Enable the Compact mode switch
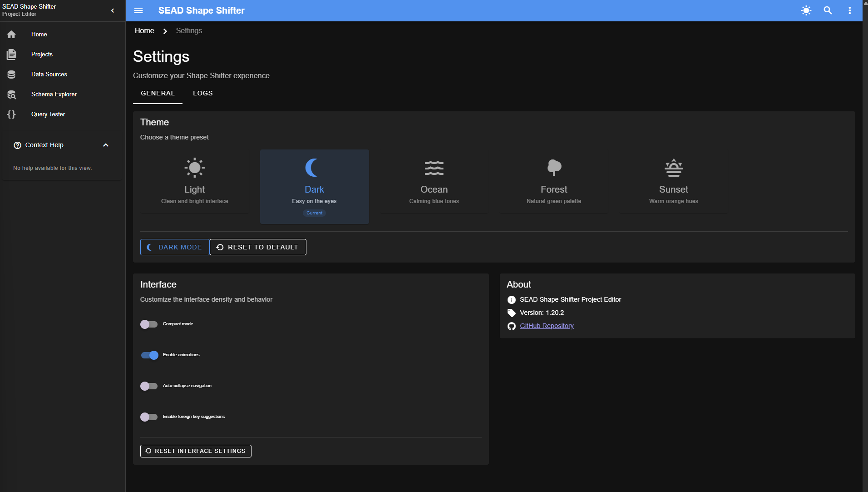Screen dimensions: 868x492 point(148,324)
